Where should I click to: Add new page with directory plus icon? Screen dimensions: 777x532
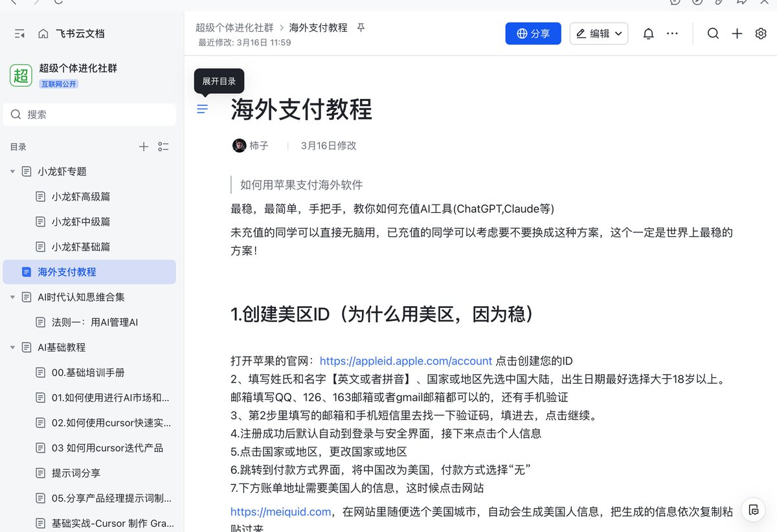pos(144,147)
